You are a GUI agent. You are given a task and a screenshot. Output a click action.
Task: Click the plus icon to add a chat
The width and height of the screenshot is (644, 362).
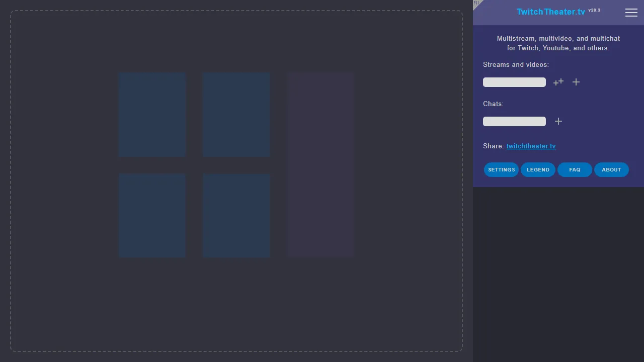coord(558,121)
